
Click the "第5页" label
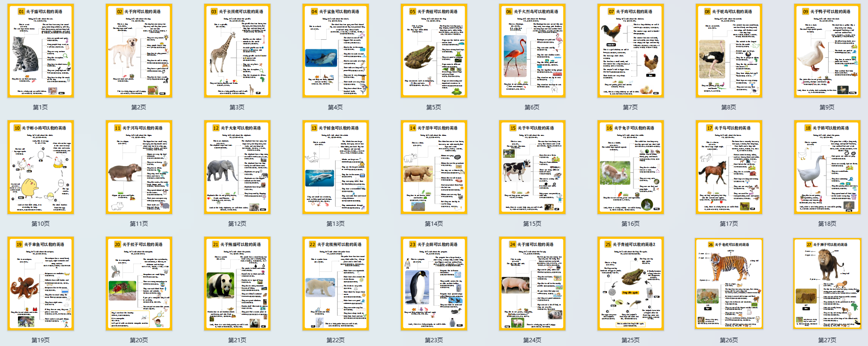434,107
